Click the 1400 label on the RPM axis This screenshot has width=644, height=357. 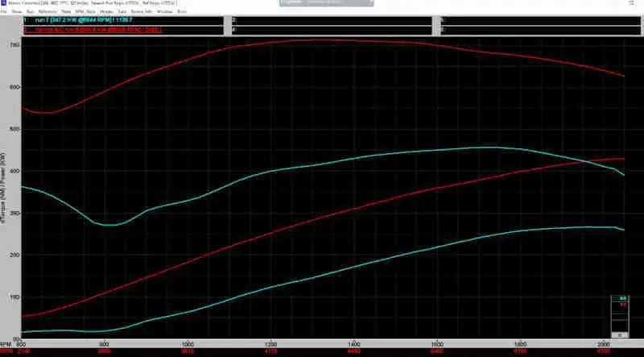pos(354,343)
